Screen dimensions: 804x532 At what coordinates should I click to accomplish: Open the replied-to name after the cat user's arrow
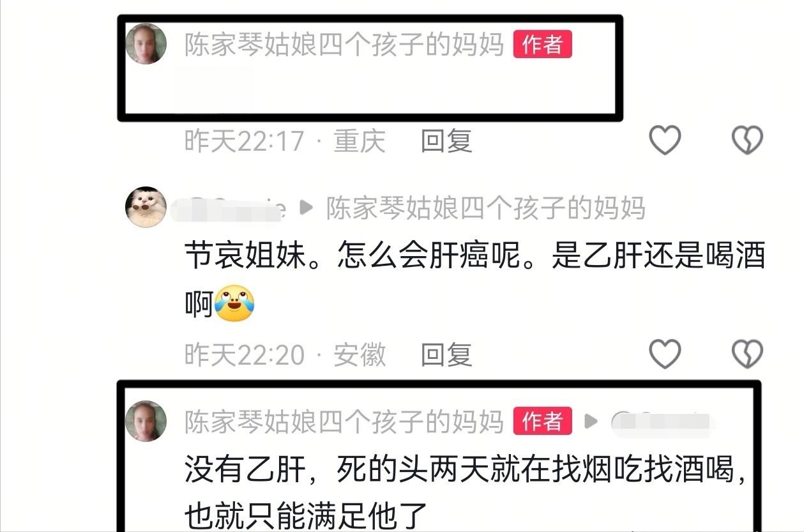point(486,208)
